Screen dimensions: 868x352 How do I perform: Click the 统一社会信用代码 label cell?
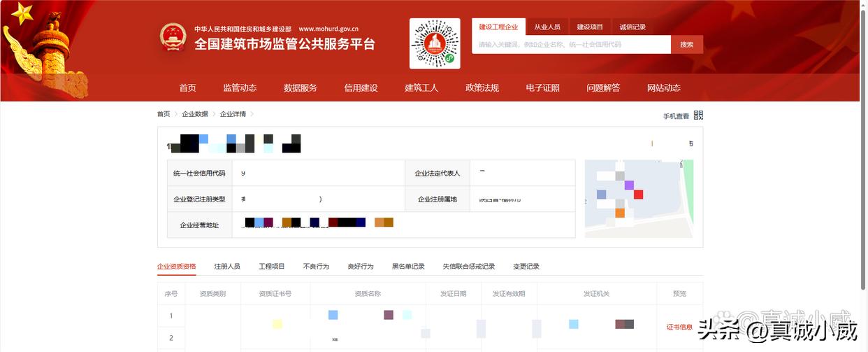(x=200, y=173)
